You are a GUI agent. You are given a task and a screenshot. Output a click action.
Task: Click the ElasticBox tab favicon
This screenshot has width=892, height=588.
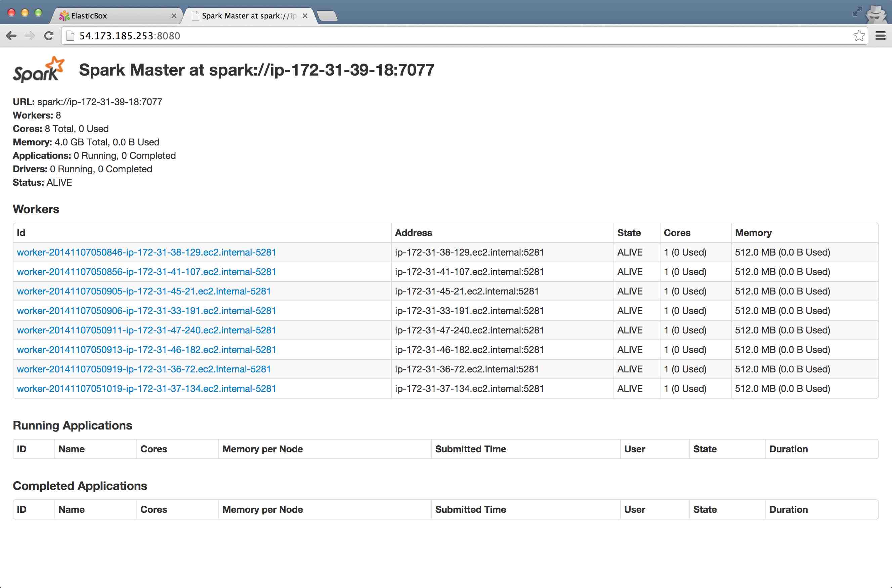click(65, 16)
